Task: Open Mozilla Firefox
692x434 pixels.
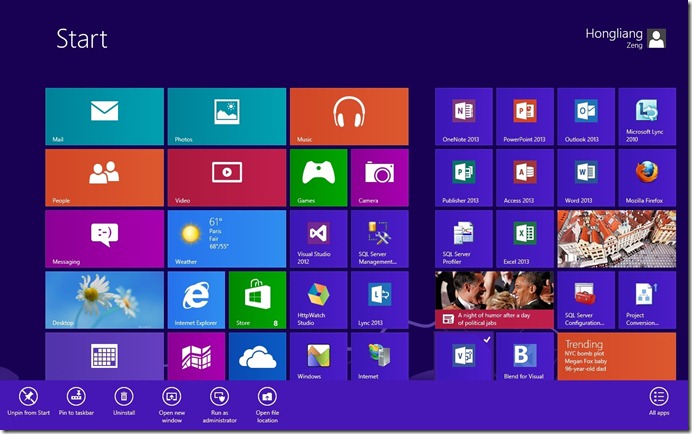Action: [647, 177]
